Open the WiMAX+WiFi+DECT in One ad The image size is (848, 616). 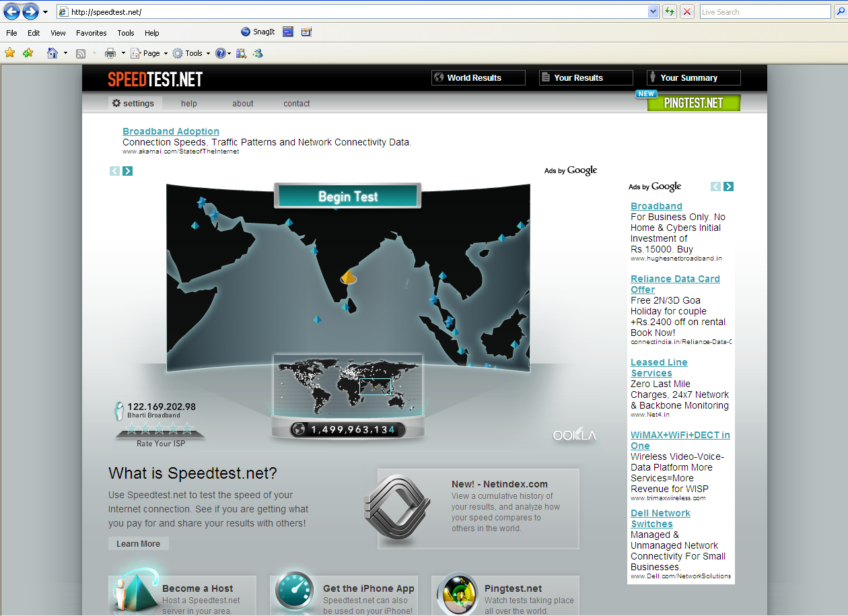tap(680, 440)
